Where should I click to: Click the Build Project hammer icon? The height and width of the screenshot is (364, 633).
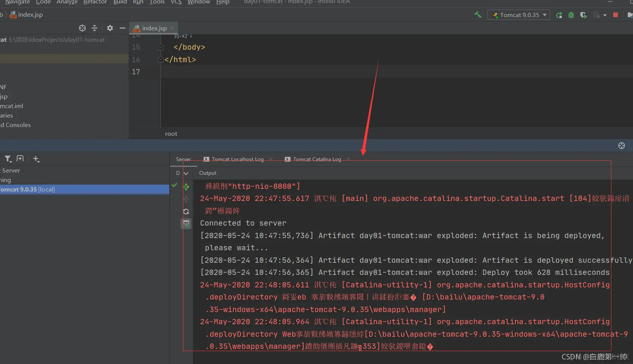pos(478,15)
